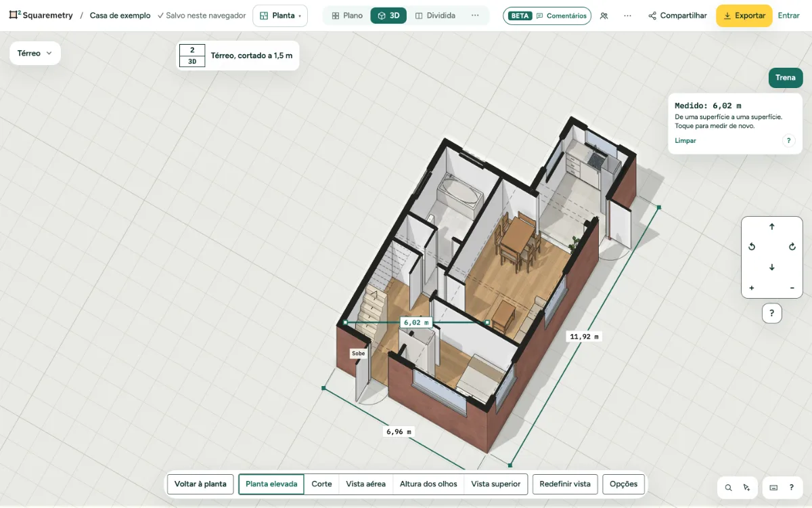Click Voltar à planta
The image size is (812, 508).
pos(200,484)
